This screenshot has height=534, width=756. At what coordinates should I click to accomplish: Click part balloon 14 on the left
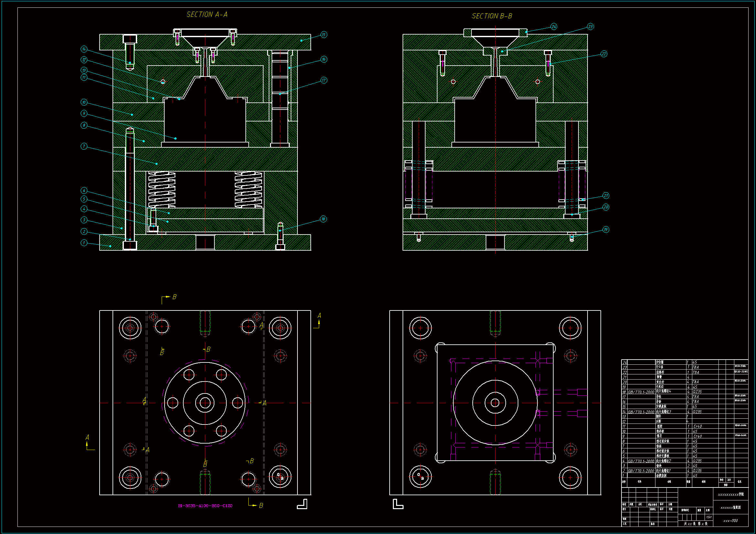click(x=84, y=49)
